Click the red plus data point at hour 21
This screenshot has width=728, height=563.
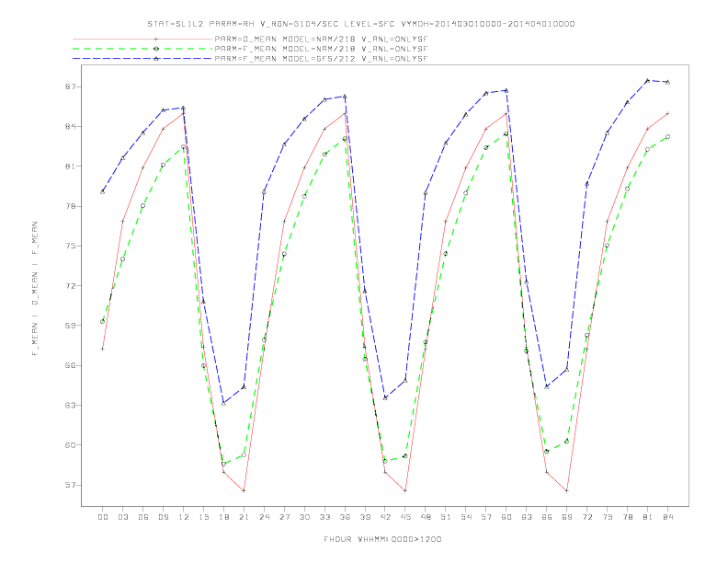click(244, 490)
